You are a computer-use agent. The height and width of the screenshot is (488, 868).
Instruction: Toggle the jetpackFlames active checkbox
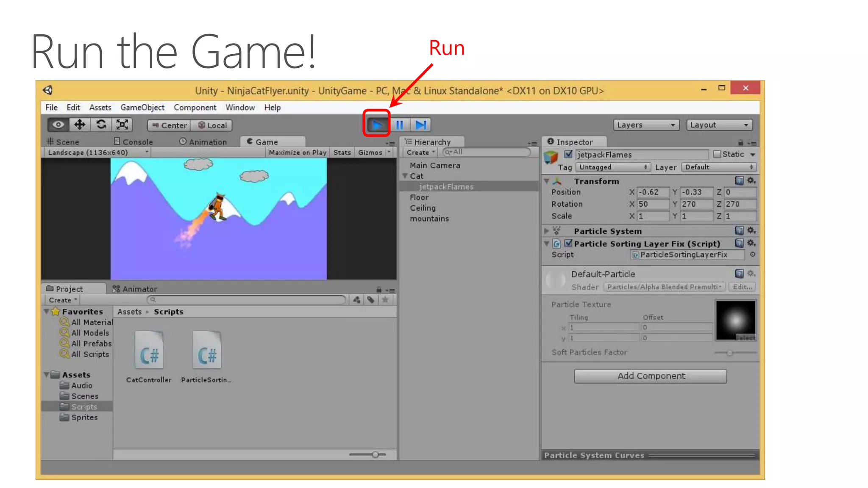pos(568,155)
